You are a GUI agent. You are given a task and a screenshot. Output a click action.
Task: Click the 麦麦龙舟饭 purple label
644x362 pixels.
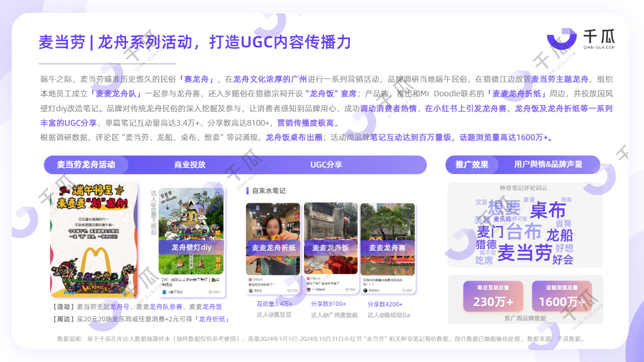click(331, 248)
